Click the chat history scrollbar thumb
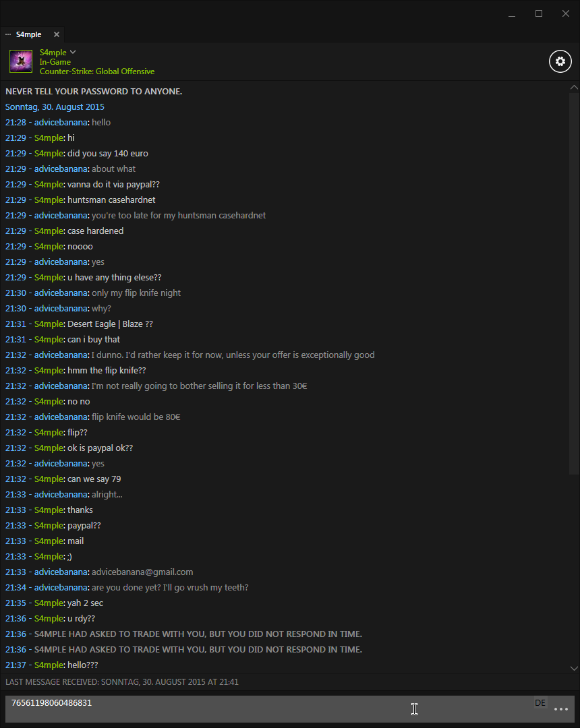The height and width of the screenshot is (728, 580). click(x=574, y=283)
